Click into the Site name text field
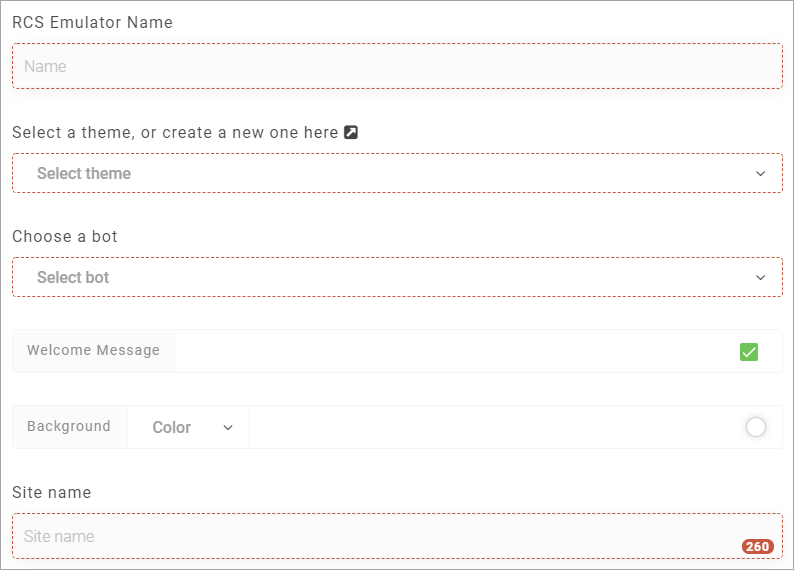The width and height of the screenshot is (794, 570). (x=398, y=536)
